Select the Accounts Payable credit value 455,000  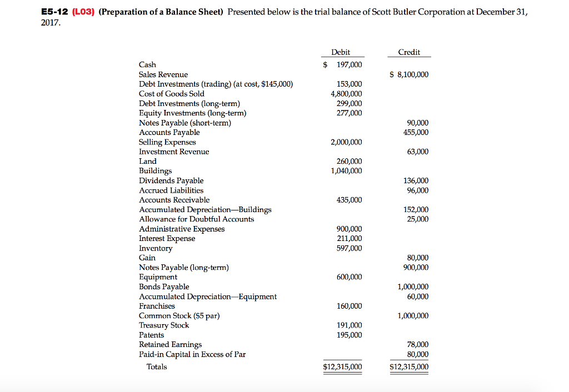tap(416, 132)
